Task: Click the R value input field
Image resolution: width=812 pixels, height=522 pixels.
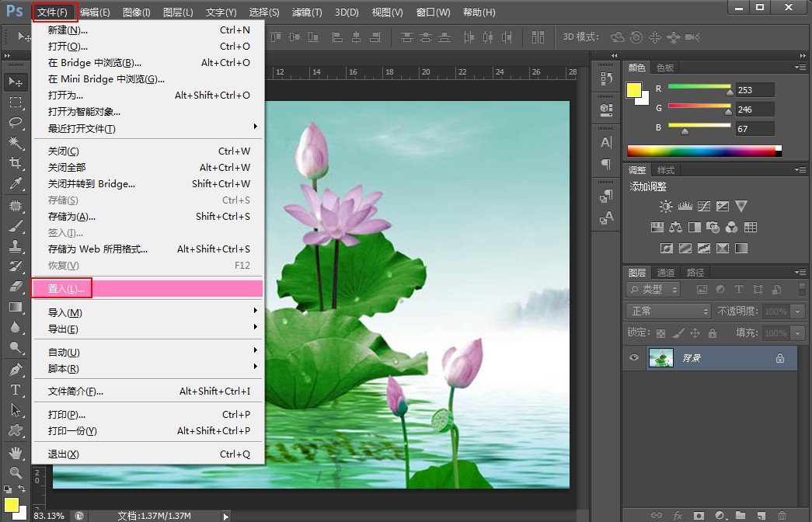Action: [x=755, y=89]
